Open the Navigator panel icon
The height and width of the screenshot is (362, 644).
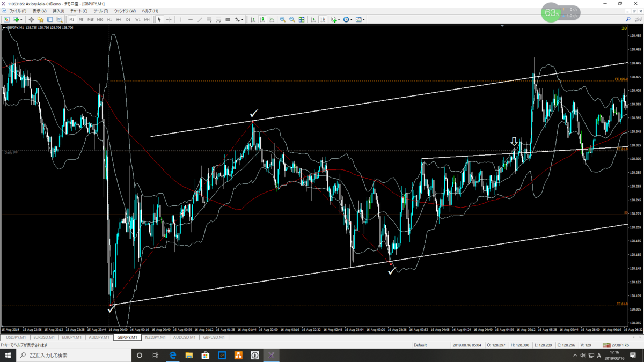click(40, 19)
